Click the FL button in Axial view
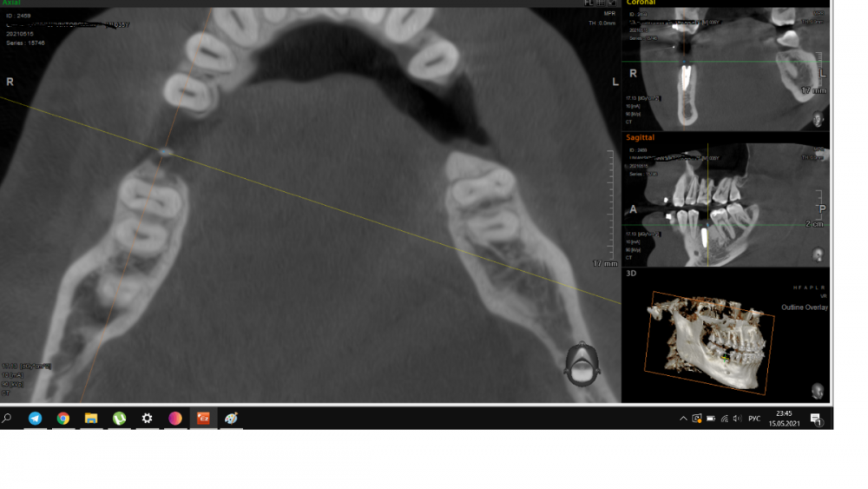868x489 pixels. (x=589, y=3)
